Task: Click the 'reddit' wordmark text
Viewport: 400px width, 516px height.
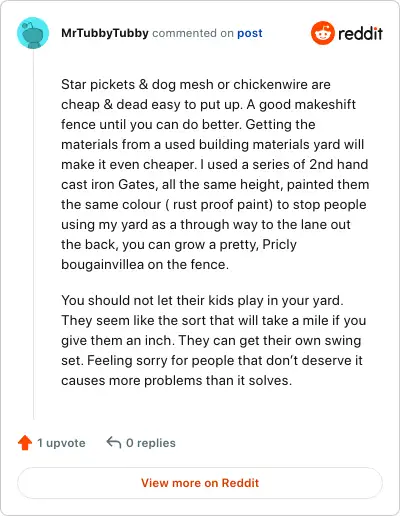Action: pos(360,33)
